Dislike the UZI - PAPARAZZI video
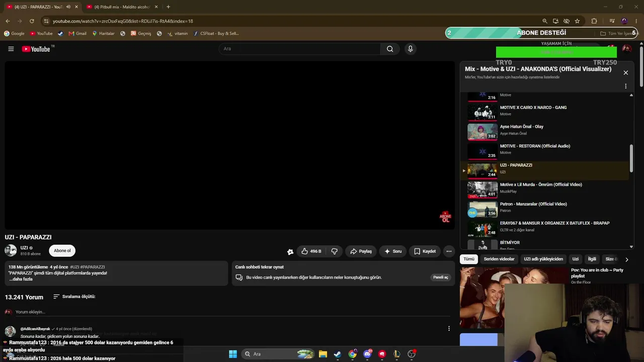Viewport: 644px width, 362px height. pyautogui.click(x=334, y=251)
